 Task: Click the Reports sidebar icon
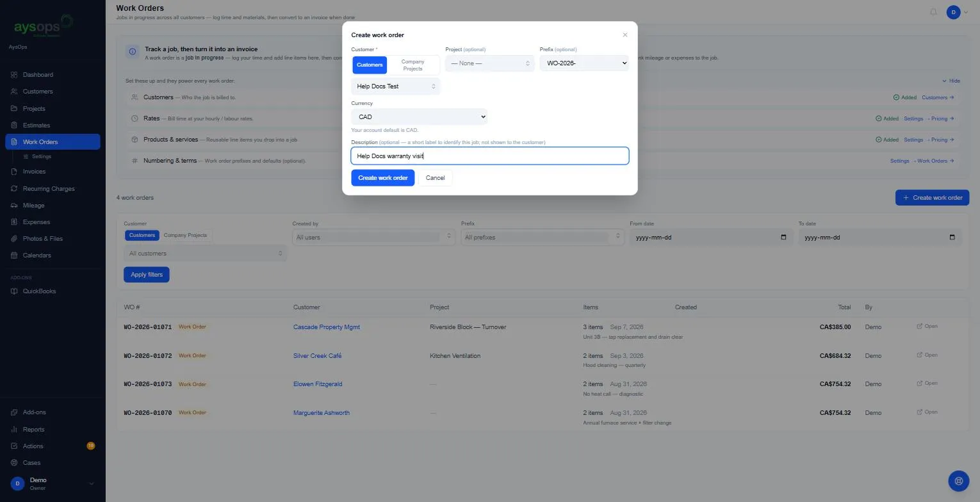coord(14,430)
